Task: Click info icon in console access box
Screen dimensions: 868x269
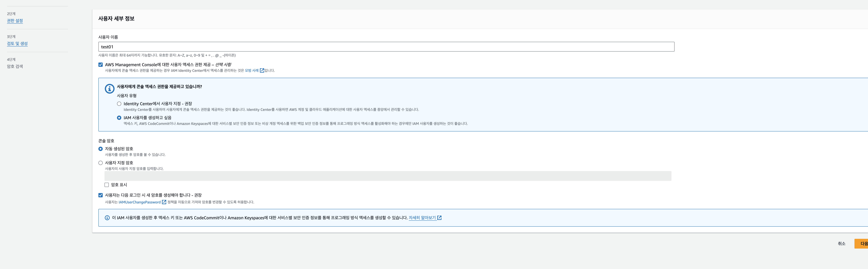Action: click(x=110, y=89)
